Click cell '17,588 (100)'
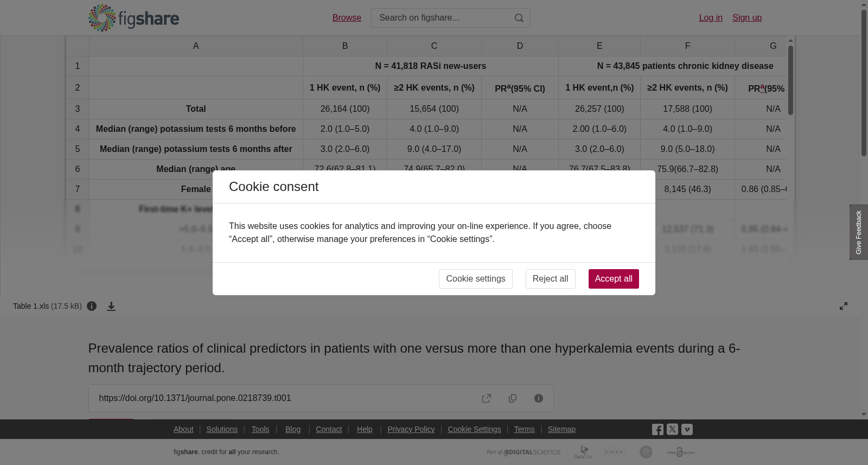Viewport: 868px width, 465px height. coord(687,109)
